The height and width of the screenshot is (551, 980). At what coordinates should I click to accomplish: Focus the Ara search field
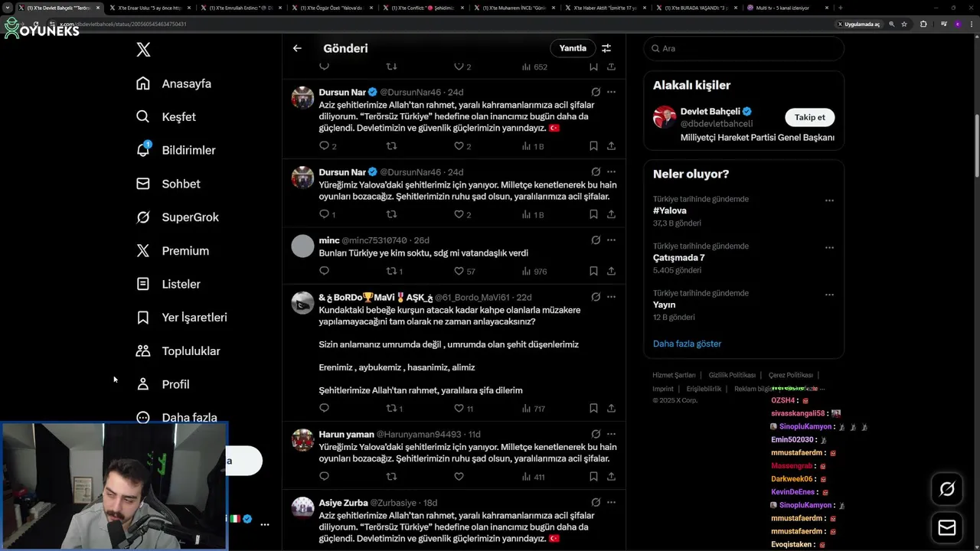point(743,48)
